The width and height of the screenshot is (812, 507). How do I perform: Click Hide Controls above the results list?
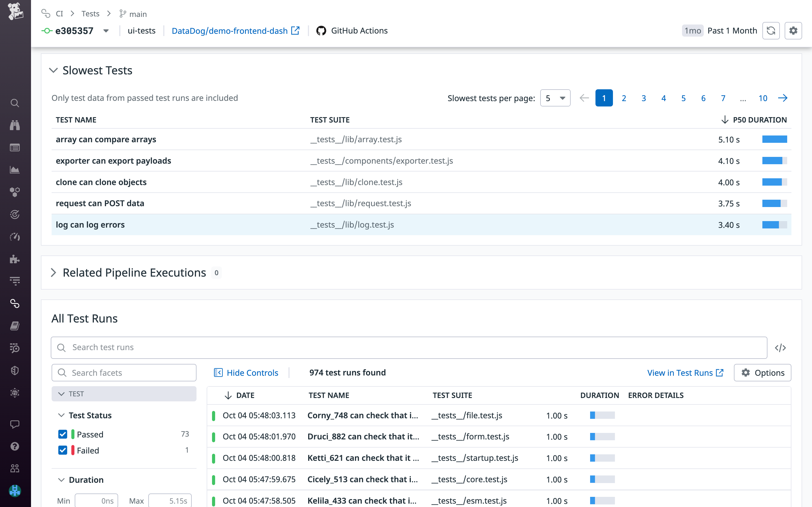tap(252, 373)
